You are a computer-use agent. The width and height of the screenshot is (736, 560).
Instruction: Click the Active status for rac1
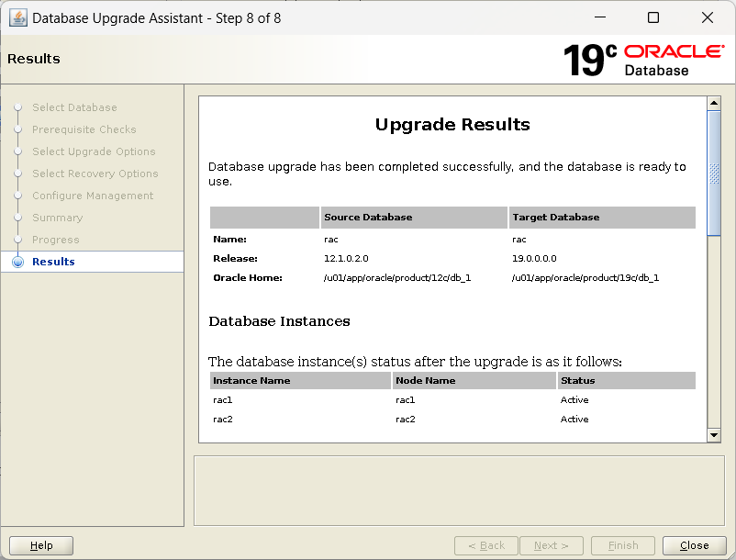click(574, 400)
